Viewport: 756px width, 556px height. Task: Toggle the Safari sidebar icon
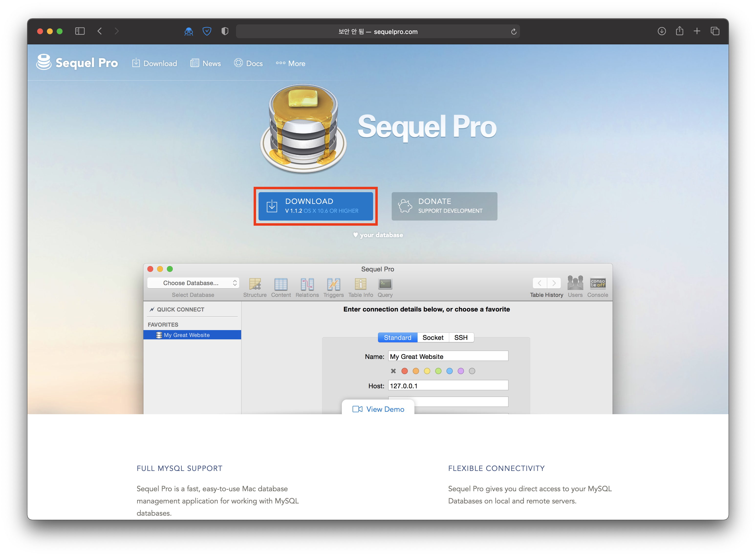[80, 31]
